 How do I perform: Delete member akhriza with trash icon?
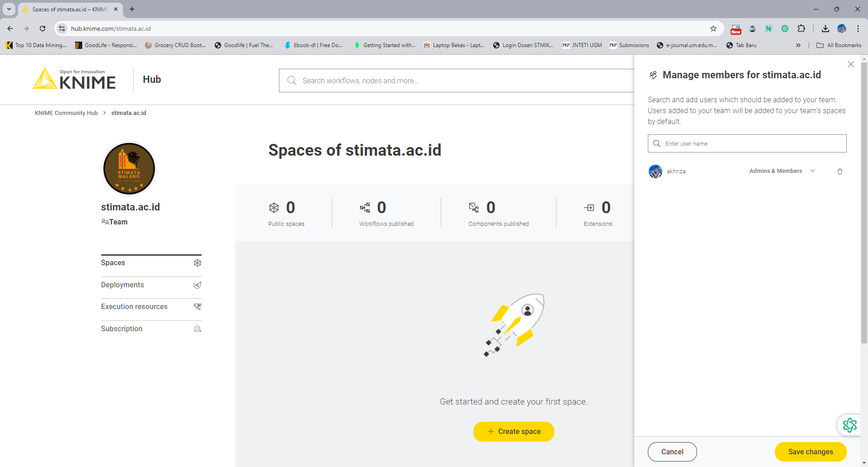coord(840,172)
